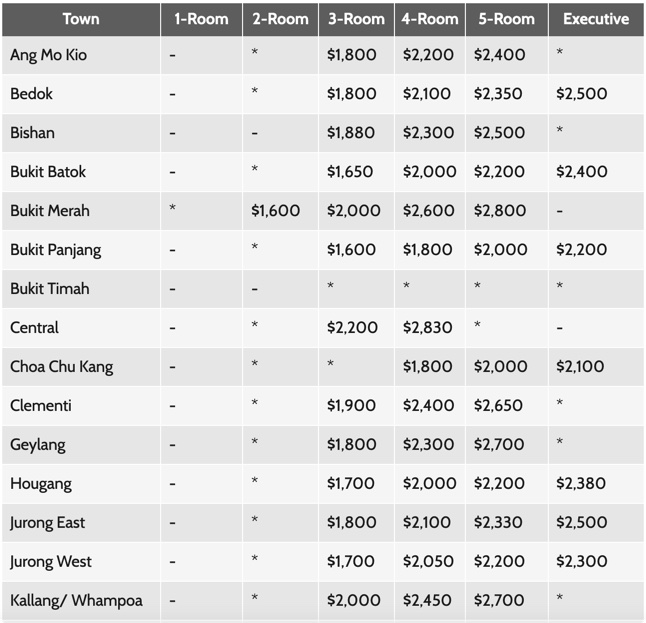Click the Executive column header
Image resolution: width=646 pixels, height=623 pixels.
[x=596, y=19]
